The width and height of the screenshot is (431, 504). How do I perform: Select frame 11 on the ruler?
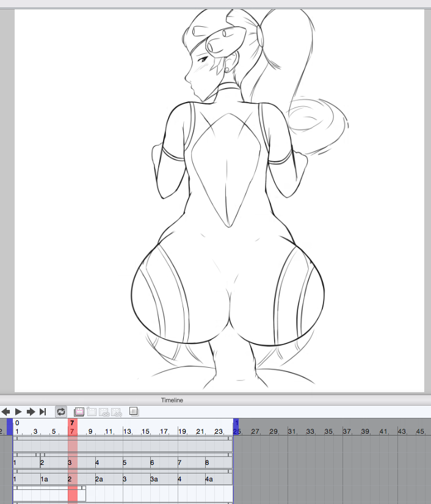[109, 431]
